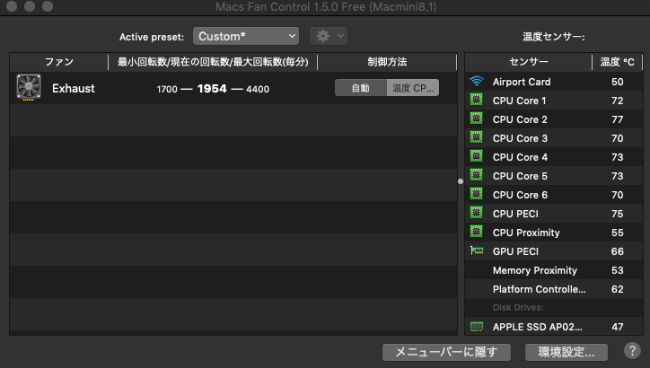Click the 温度センサー: heading

(553, 37)
